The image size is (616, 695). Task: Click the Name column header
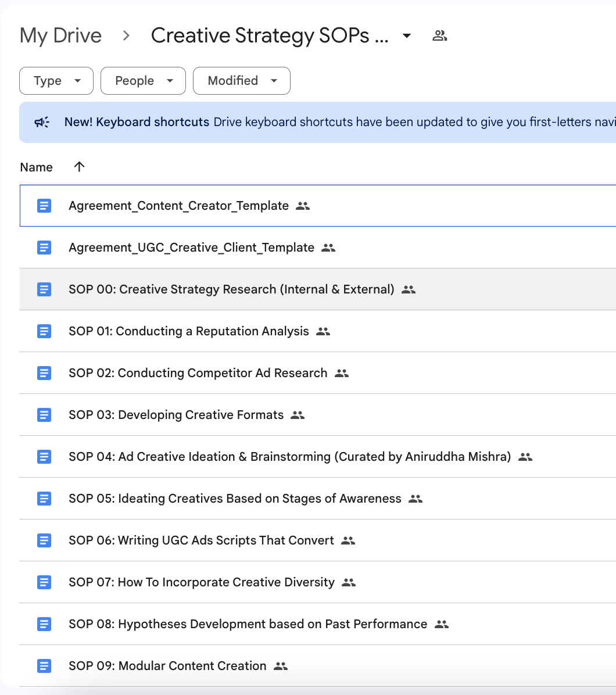point(36,167)
